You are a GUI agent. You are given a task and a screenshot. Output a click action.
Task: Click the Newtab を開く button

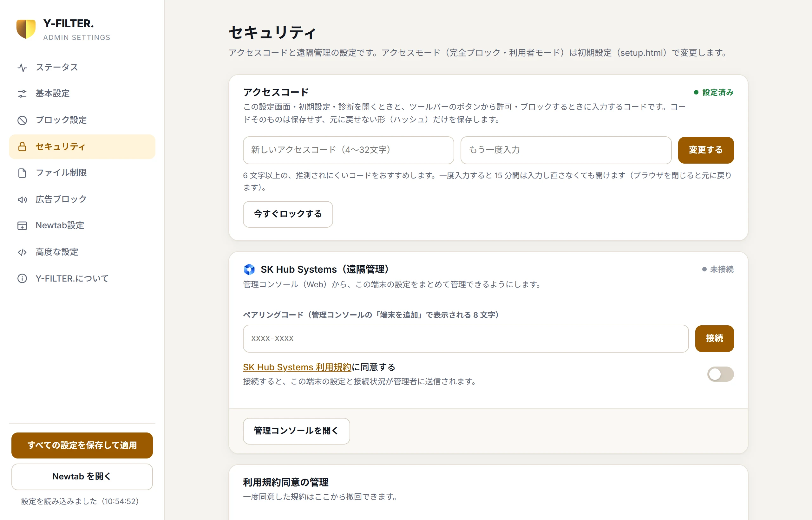coord(82,477)
